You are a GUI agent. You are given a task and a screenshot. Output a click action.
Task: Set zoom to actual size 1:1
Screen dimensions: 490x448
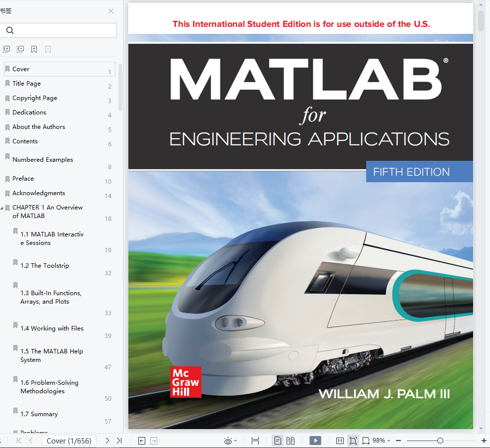340,441
